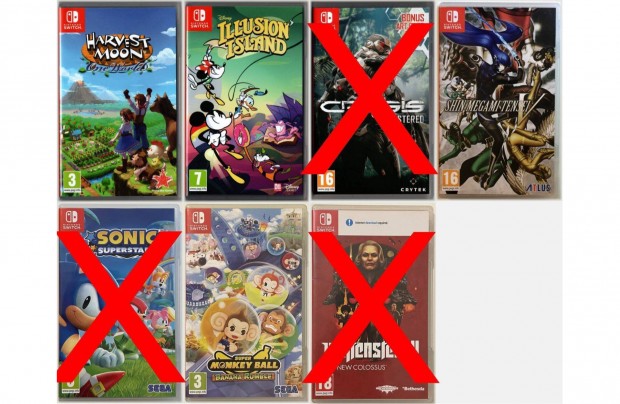
Task: Click the Nintendo Switch logo on Illusion Island
Action: 199,19
